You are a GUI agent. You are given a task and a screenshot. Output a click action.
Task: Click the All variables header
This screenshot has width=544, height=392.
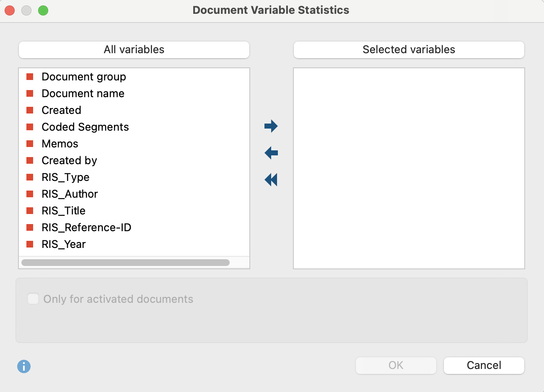(x=134, y=49)
